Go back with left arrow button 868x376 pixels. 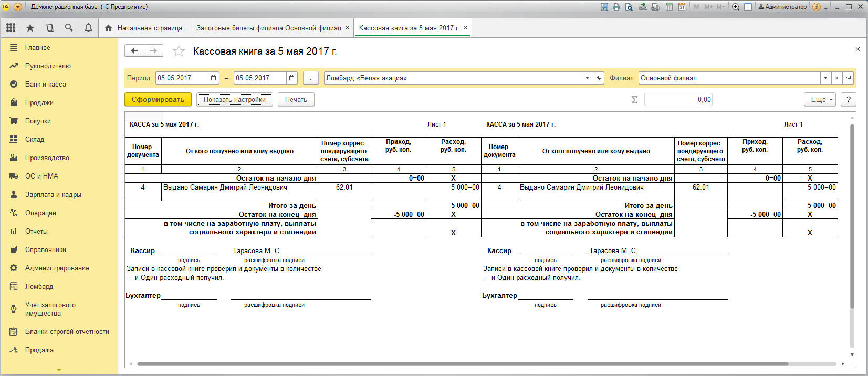point(134,50)
